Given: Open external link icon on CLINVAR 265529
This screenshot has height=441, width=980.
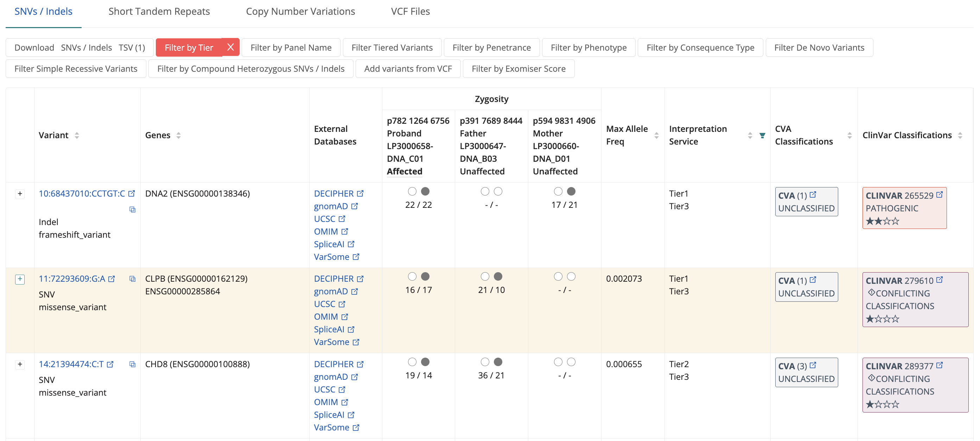Looking at the screenshot, I should click(939, 195).
